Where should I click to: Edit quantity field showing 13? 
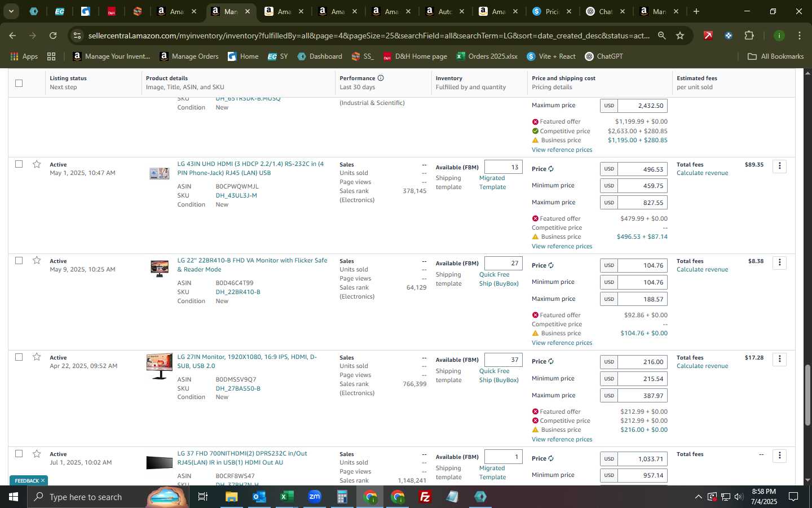tap(503, 167)
